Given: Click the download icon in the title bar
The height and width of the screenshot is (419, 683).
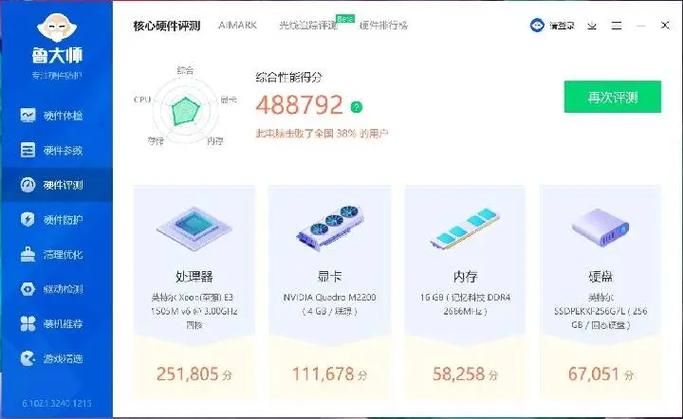Looking at the screenshot, I should (x=592, y=25).
